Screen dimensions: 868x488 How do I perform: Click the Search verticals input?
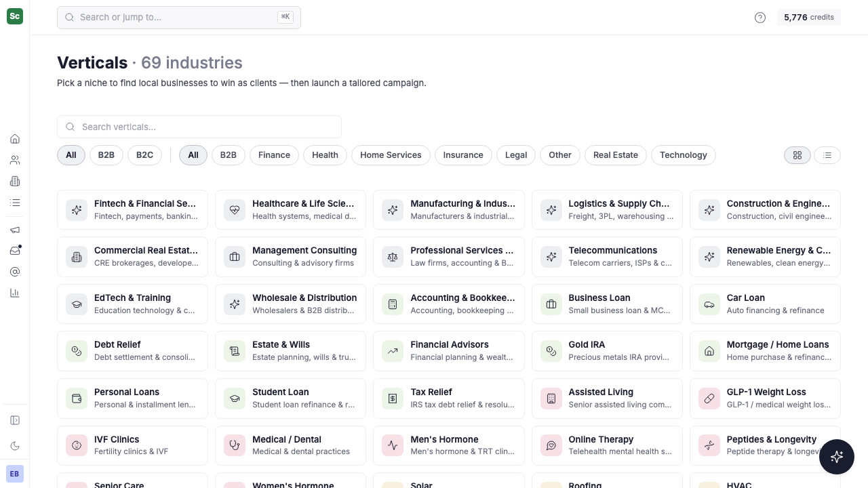click(x=199, y=127)
